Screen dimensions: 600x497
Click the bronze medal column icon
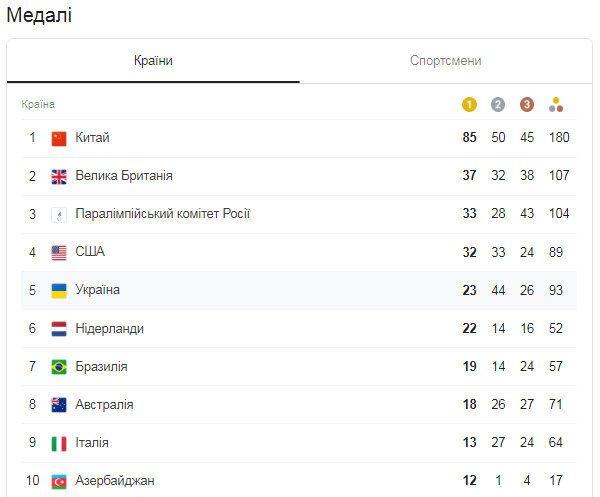(527, 104)
